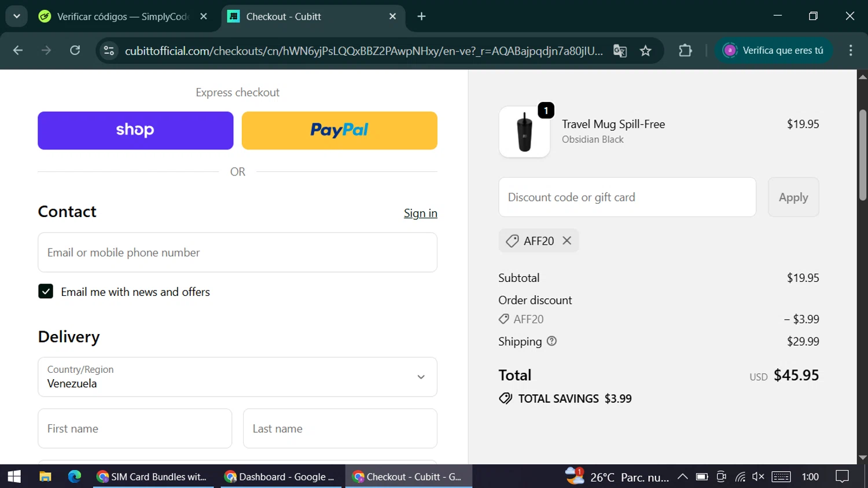This screenshot has height=488, width=868.
Task: Open File Explorer from the taskbar
Action: point(45,476)
